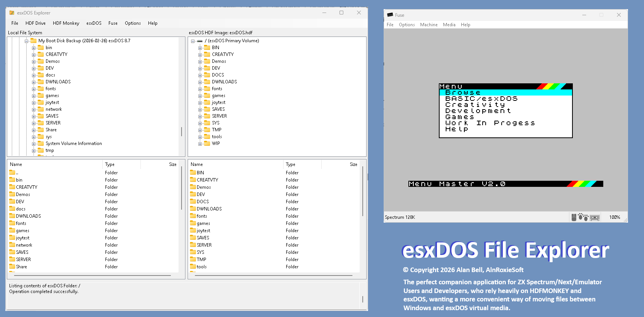Screen dimensions: 644x317
Task: Select WIP folder icon in HDF image tree
Action: 207,143
